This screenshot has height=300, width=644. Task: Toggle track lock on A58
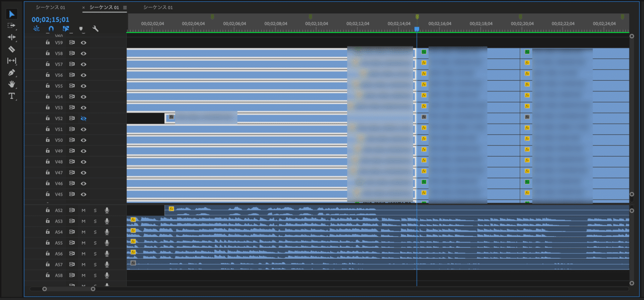[48, 275]
